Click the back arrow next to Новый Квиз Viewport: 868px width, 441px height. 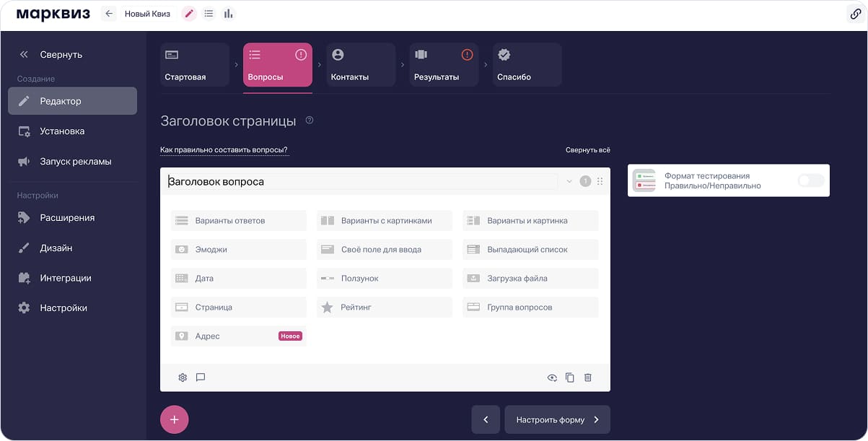click(109, 14)
